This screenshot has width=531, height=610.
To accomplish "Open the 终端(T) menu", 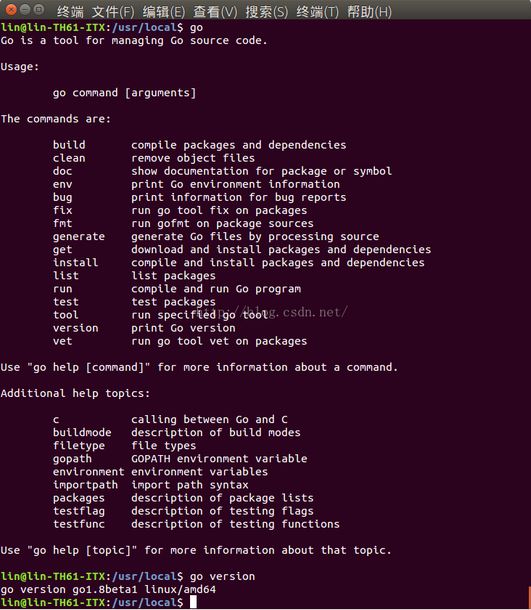I will click(317, 12).
